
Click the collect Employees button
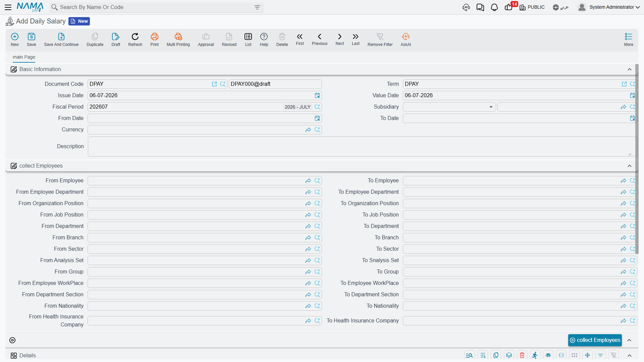coord(595,340)
